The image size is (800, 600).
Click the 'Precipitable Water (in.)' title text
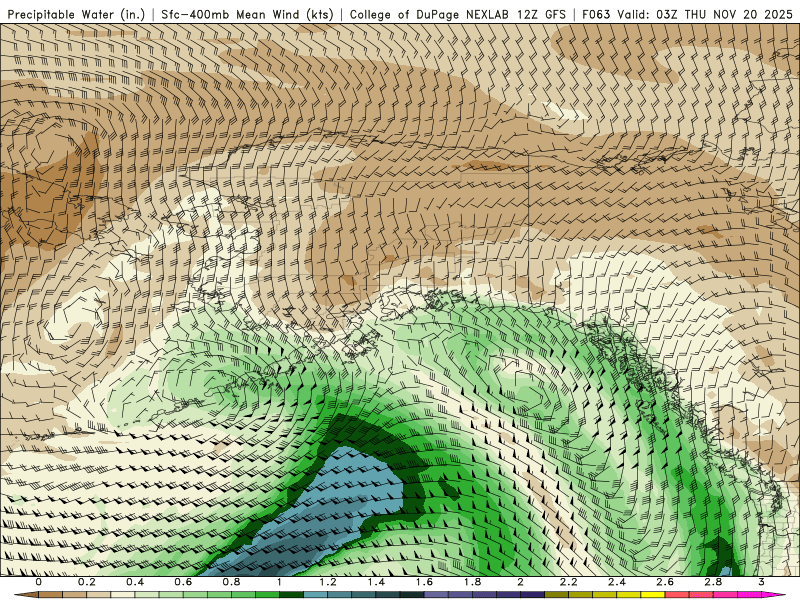pyautogui.click(x=76, y=15)
